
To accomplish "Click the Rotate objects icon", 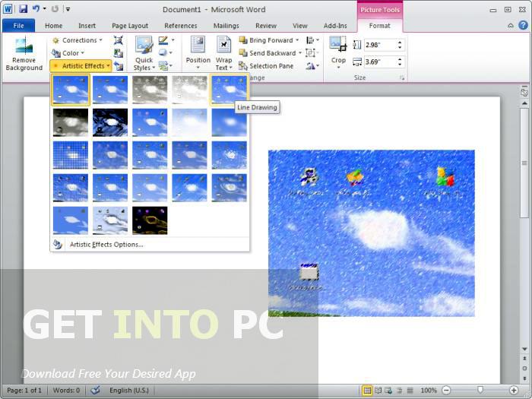I will (310, 65).
